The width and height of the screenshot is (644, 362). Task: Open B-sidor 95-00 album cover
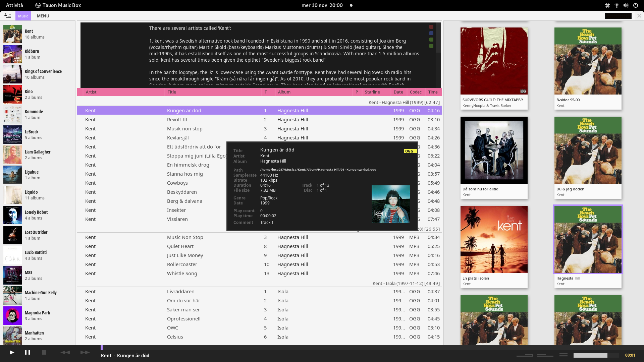click(588, 61)
